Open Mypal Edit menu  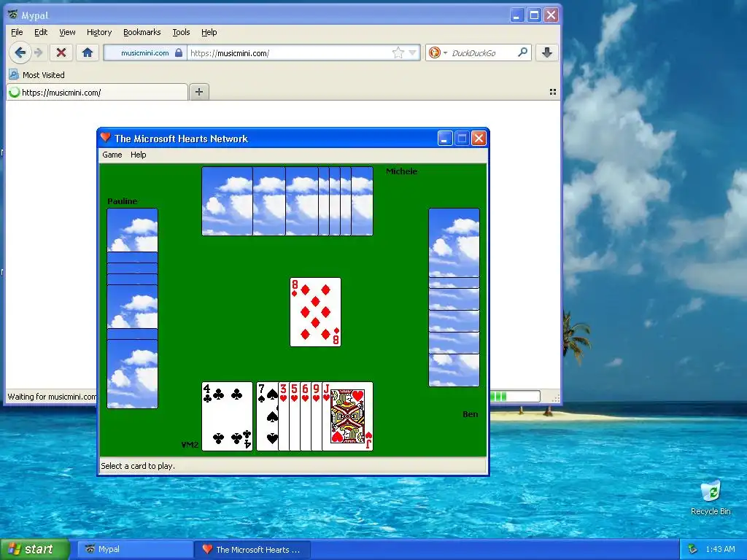41,32
